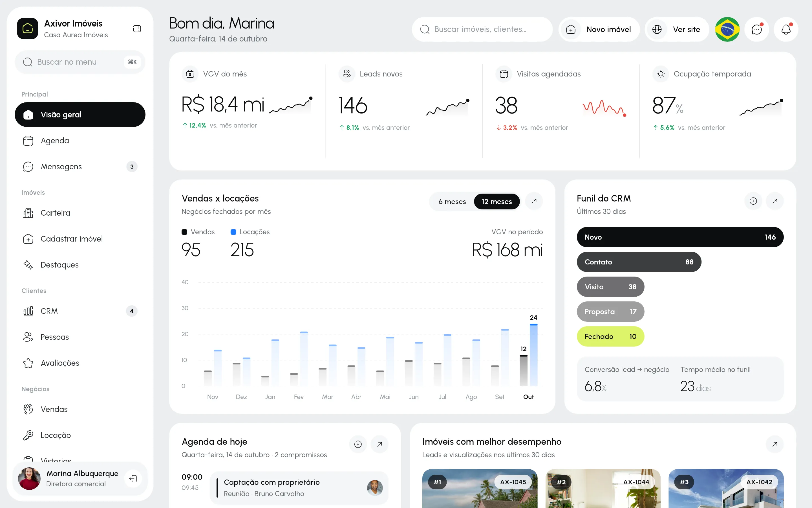Click Ver site button

click(677, 29)
